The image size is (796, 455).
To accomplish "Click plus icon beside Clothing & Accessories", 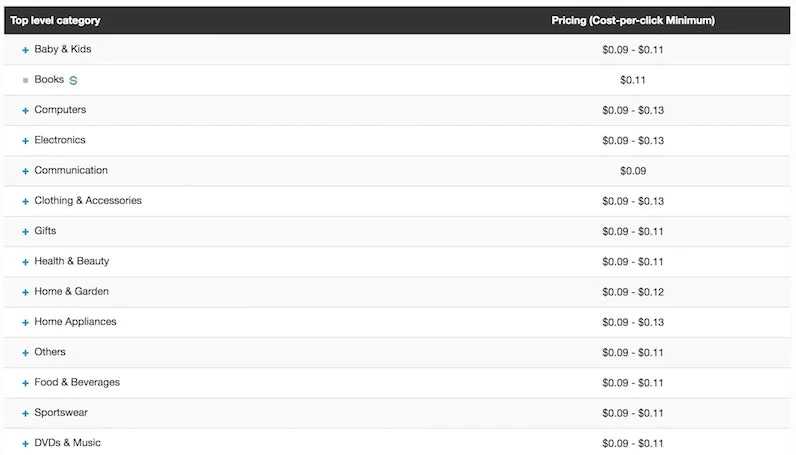I will (25, 201).
